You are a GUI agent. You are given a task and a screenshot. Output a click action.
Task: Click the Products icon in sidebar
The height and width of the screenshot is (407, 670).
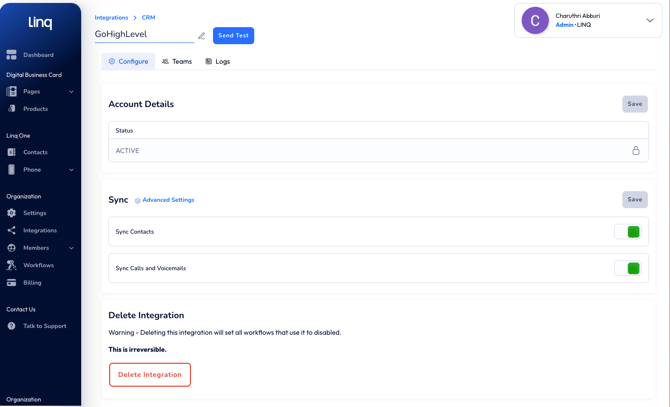tap(12, 109)
